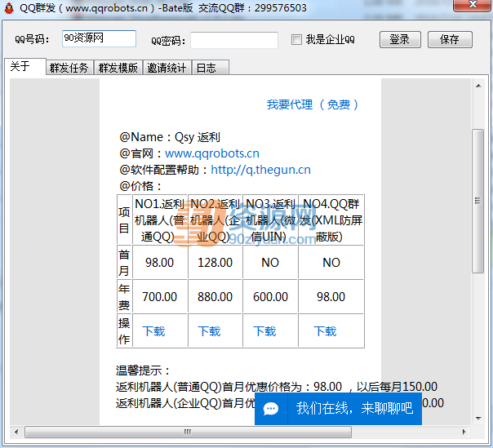Click the @Name：Qsy 返利 text
Viewport: 493px width, 448px height.
point(170,137)
